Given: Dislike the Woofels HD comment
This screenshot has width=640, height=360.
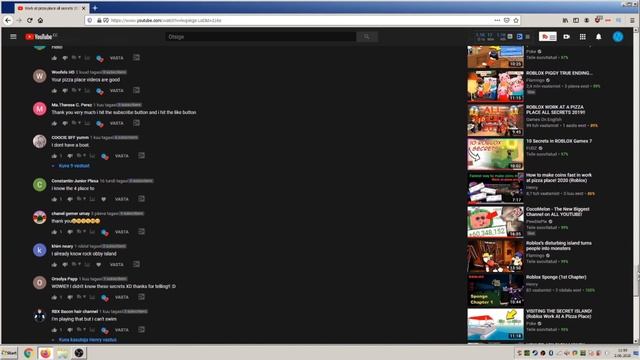Looking at the screenshot, I should [x=65, y=91].
